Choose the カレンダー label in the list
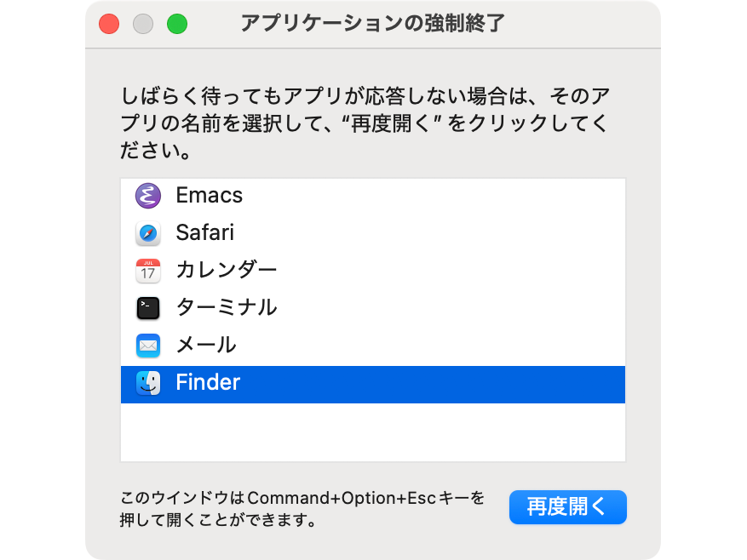 [227, 270]
